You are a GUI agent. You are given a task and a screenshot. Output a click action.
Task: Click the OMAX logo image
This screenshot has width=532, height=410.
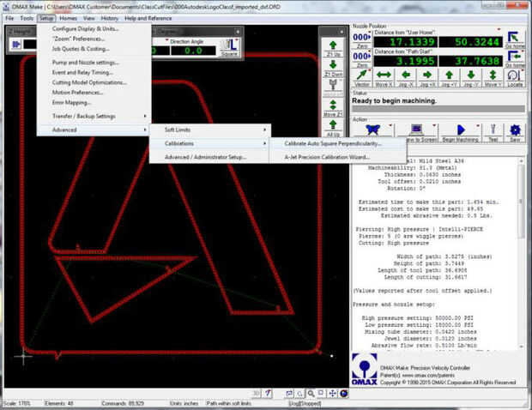[365, 369]
